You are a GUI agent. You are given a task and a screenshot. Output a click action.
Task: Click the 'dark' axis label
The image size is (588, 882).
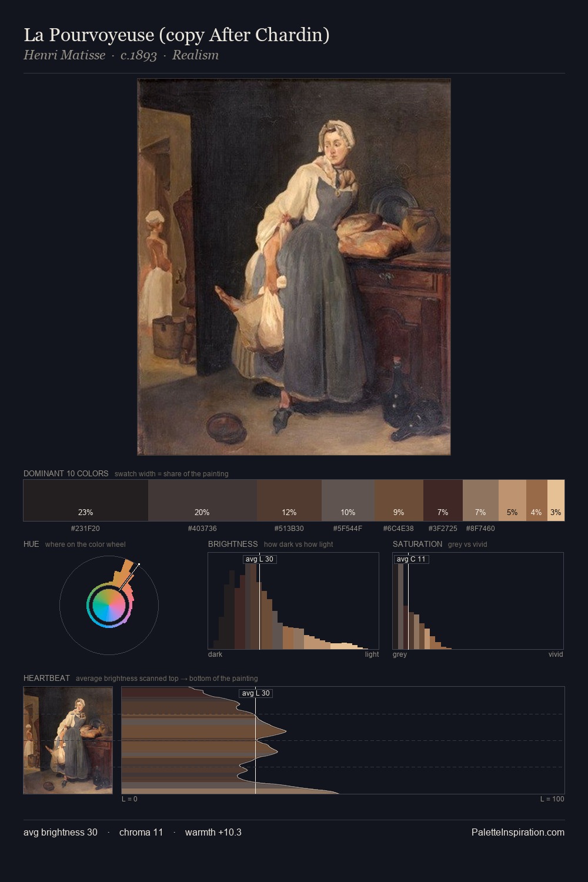click(215, 654)
